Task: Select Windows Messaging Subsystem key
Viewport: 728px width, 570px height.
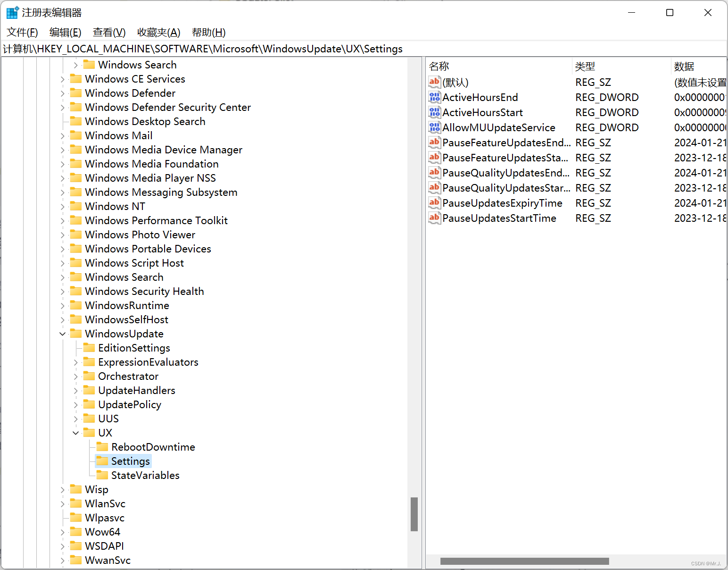Action: 161,192
